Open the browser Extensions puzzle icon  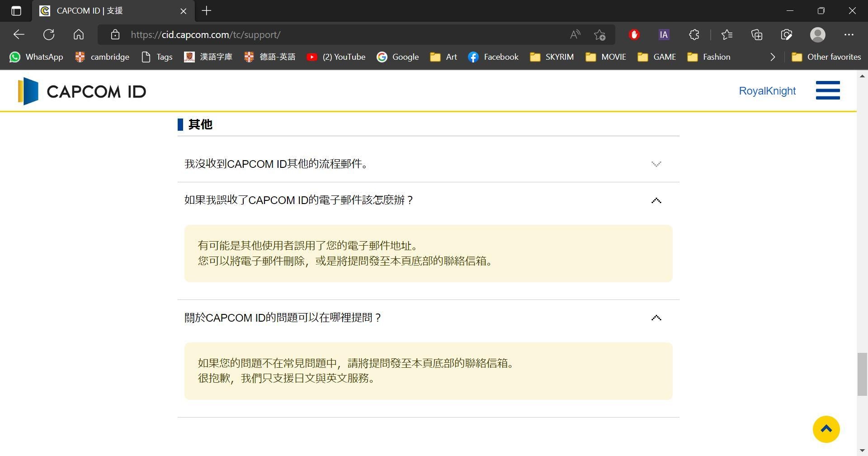tap(694, 35)
